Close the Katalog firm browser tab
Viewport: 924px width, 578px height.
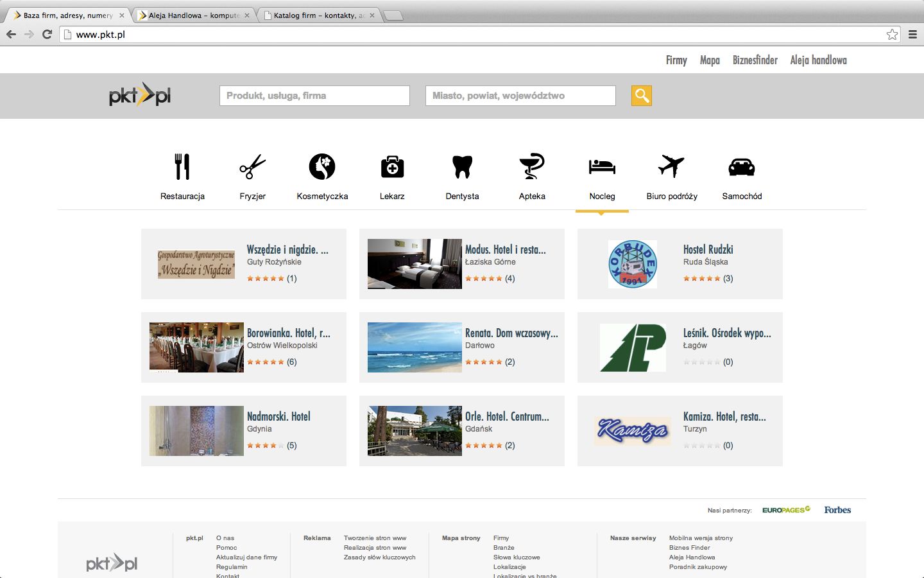tap(372, 15)
